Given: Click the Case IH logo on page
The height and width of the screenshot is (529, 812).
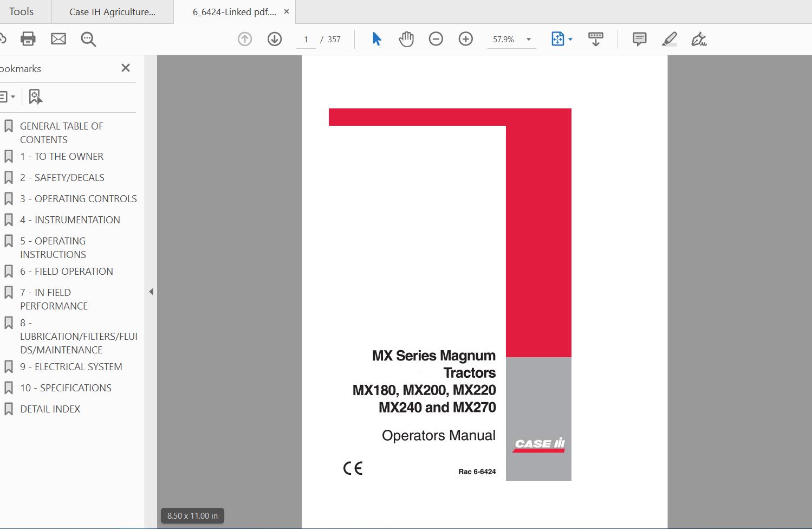Looking at the screenshot, I should (539, 444).
